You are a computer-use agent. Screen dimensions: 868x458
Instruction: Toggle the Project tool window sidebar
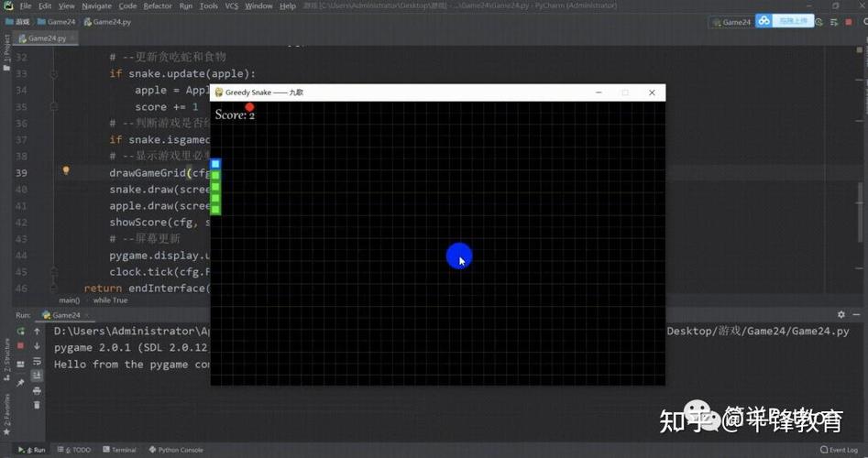[x=5, y=52]
